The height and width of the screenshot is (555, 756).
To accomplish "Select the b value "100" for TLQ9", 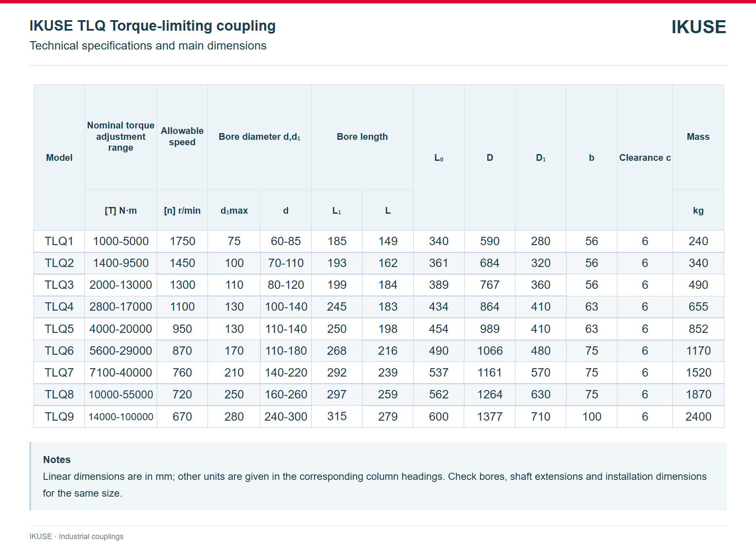I will 591,417.
